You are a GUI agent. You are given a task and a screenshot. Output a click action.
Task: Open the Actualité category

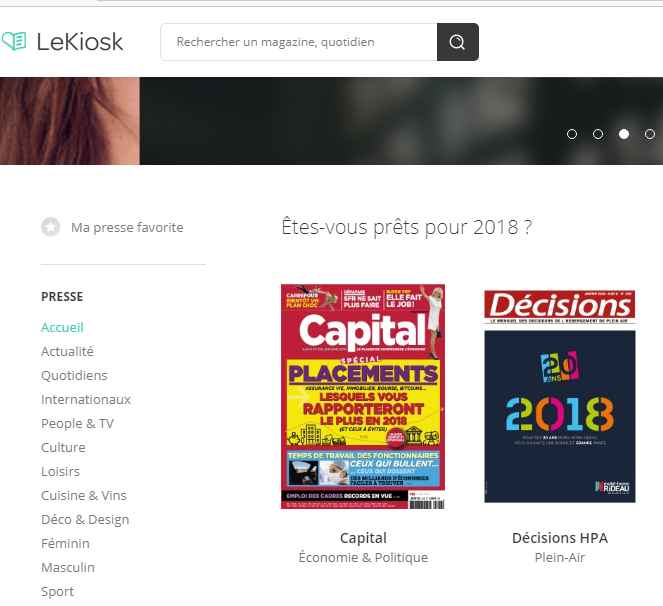[x=67, y=351]
